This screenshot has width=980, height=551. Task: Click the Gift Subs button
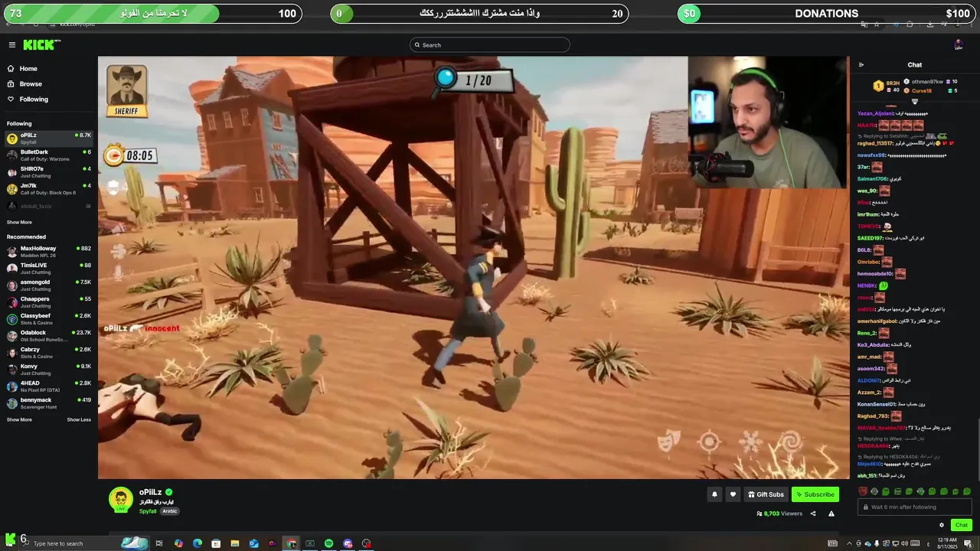click(x=766, y=494)
